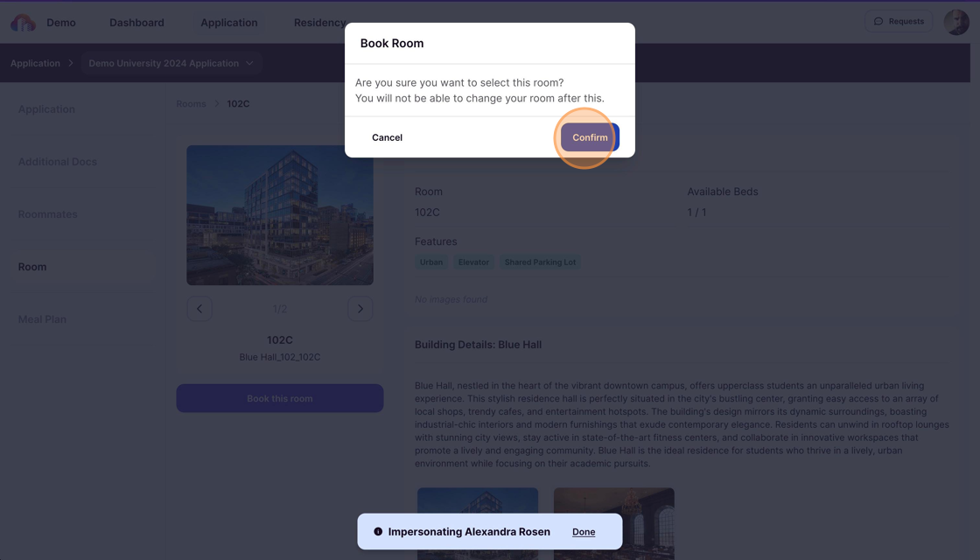Click the info icon in the impersonation banner
This screenshot has height=560, width=980.
tap(377, 531)
